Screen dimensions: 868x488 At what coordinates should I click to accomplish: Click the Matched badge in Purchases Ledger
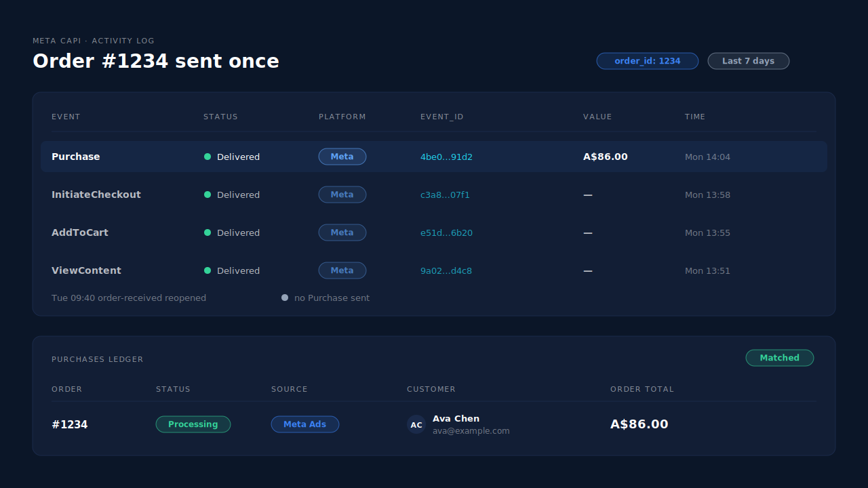pyautogui.click(x=780, y=358)
